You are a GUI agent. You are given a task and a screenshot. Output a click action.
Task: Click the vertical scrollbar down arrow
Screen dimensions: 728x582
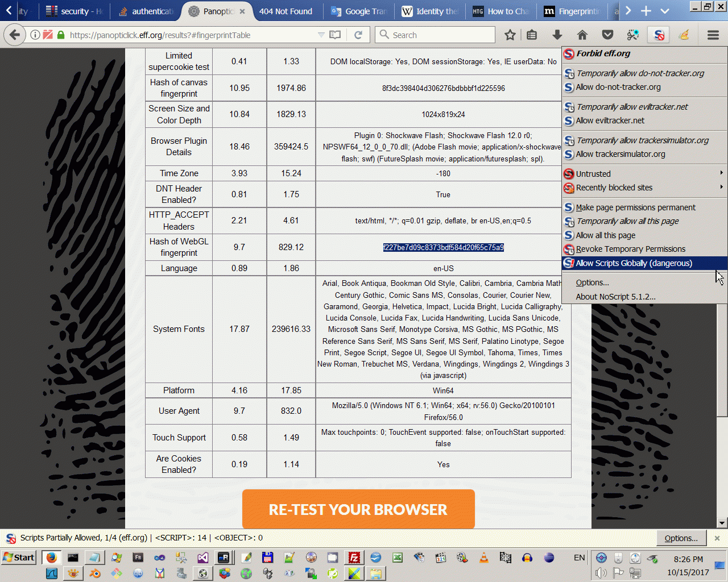(x=722, y=523)
